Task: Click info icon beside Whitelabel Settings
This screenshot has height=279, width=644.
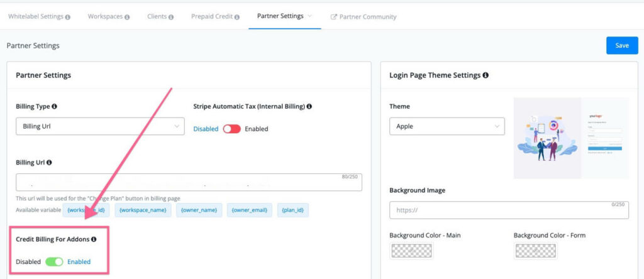Action: 68,17
